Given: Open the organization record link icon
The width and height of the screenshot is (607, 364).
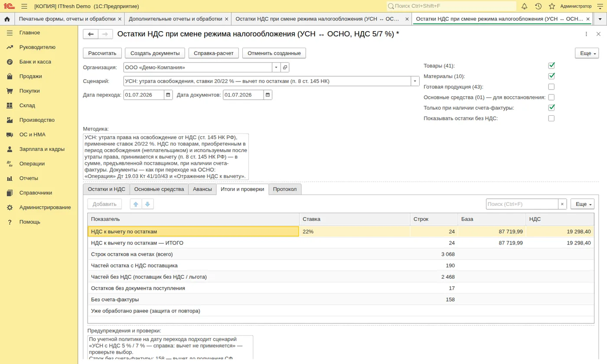Looking at the screenshot, I should point(285,68).
